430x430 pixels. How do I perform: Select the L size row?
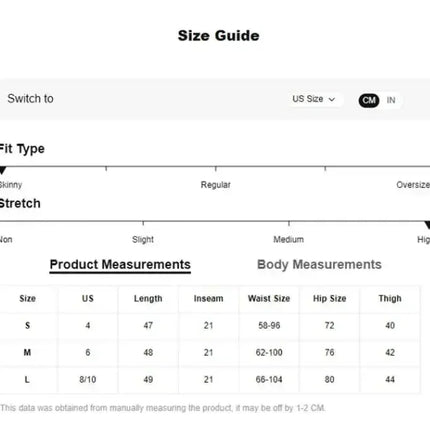pos(210,380)
